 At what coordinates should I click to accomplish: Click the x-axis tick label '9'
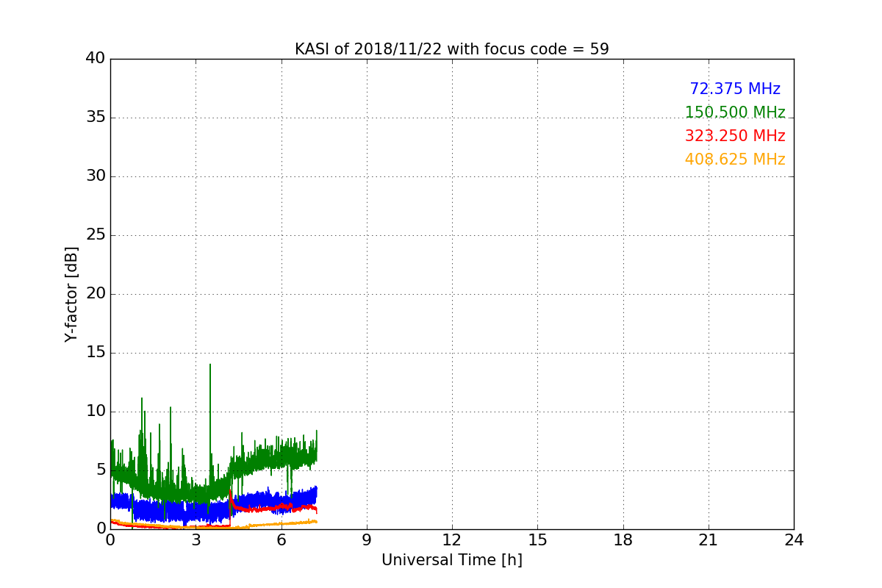click(x=367, y=540)
